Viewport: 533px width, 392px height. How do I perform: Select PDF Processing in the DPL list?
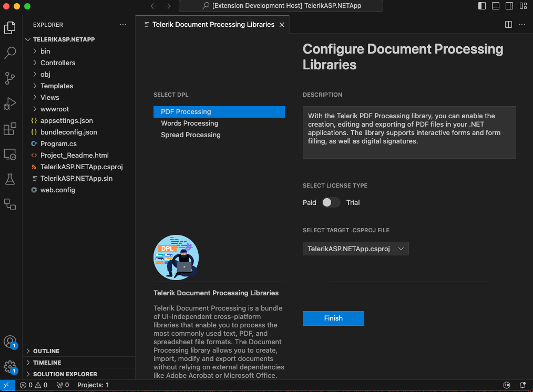click(x=219, y=112)
